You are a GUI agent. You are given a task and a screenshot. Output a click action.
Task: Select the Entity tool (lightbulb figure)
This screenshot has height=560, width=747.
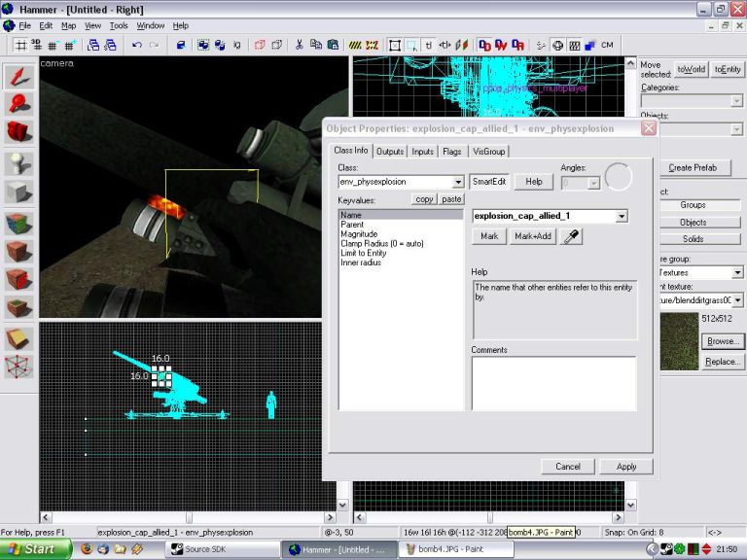pos(18,164)
